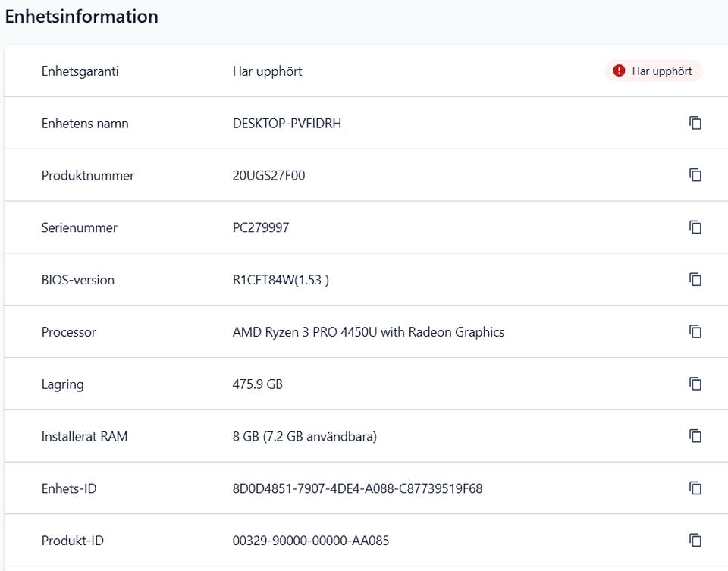
Task: Copy the Produktnummer value
Action: coord(695,175)
